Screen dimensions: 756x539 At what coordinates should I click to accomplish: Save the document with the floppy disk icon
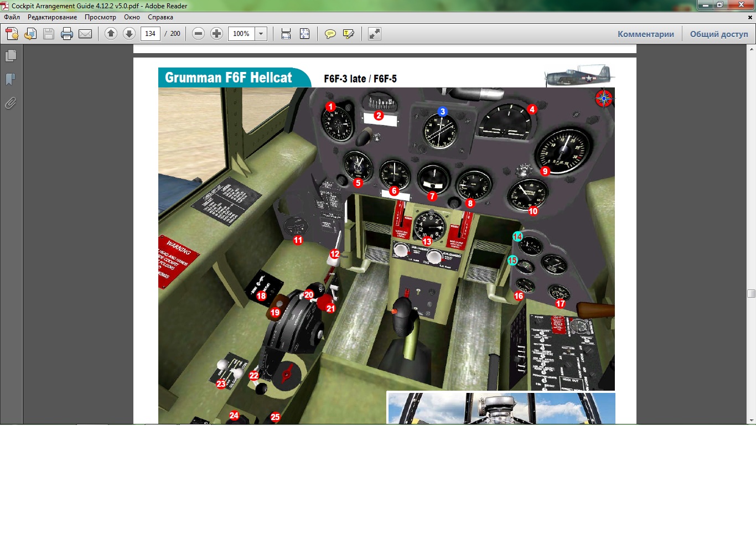[x=49, y=34]
